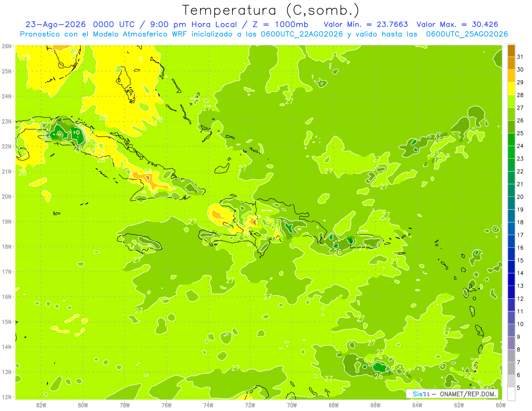This screenshot has height=411, width=532.
Task: Click the legend scale value '11'
Action: pyautogui.click(x=520, y=311)
